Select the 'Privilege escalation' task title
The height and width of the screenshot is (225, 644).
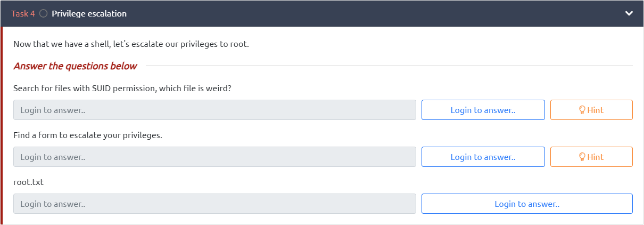[89, 14]
